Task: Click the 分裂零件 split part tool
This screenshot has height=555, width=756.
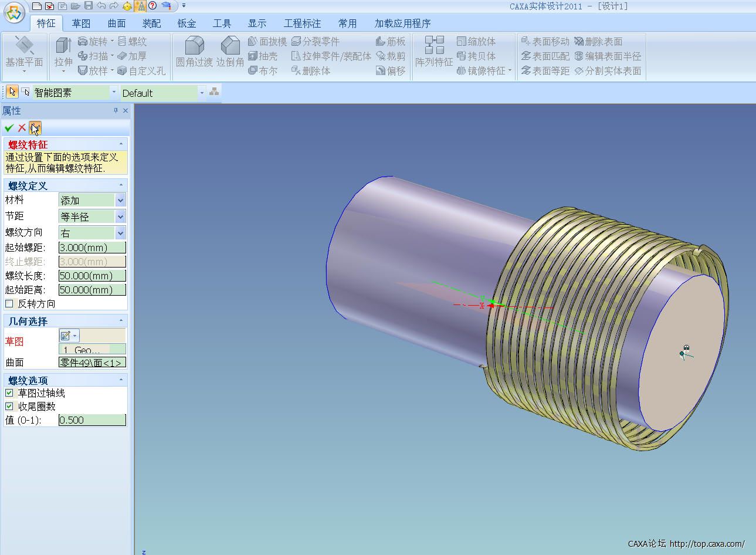Action: click(316, 42)
